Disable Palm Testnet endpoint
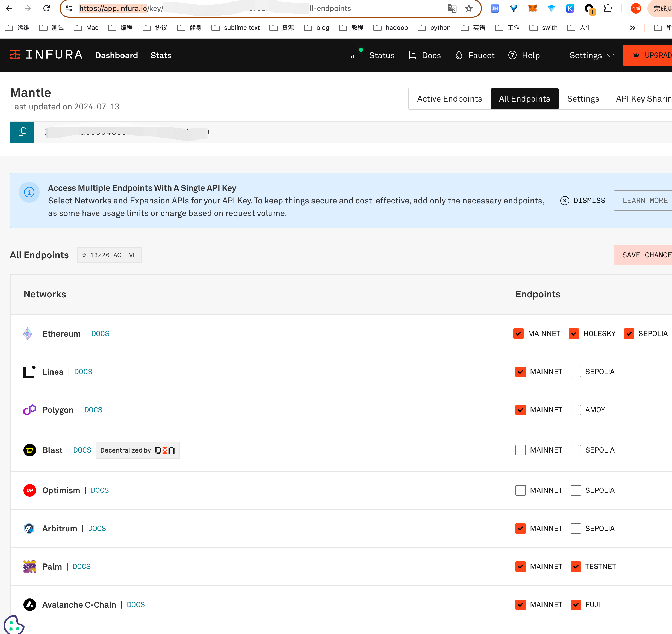Screen dimensions: 672x634 point(576,566)
